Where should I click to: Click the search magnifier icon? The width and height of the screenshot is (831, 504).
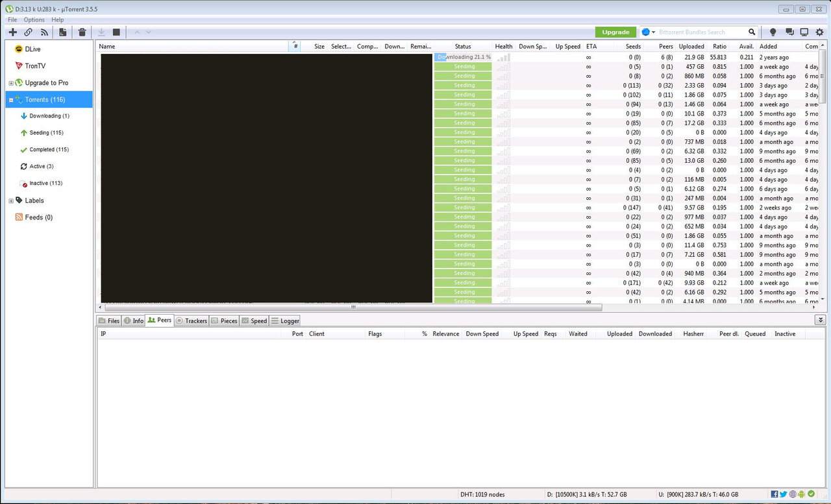pyautogui.click(x=752, y=32)
